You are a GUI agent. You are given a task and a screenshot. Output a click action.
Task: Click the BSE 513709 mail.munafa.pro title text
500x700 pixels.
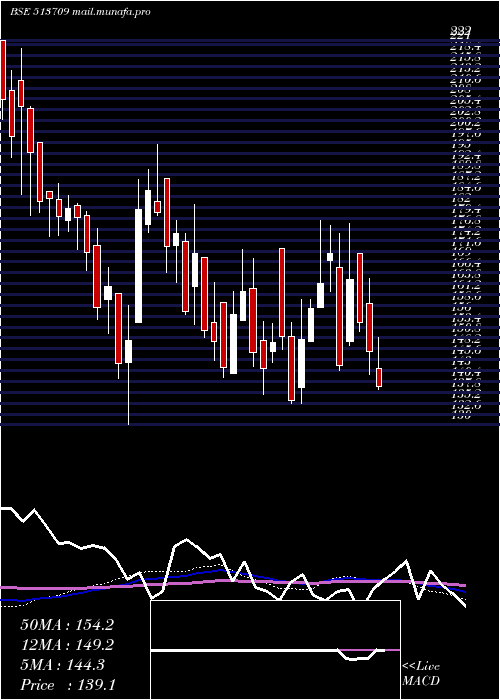80,12
